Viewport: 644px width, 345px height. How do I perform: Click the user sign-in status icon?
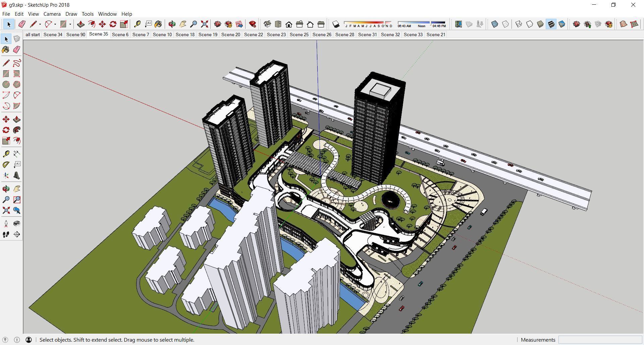tap(29, 340)
